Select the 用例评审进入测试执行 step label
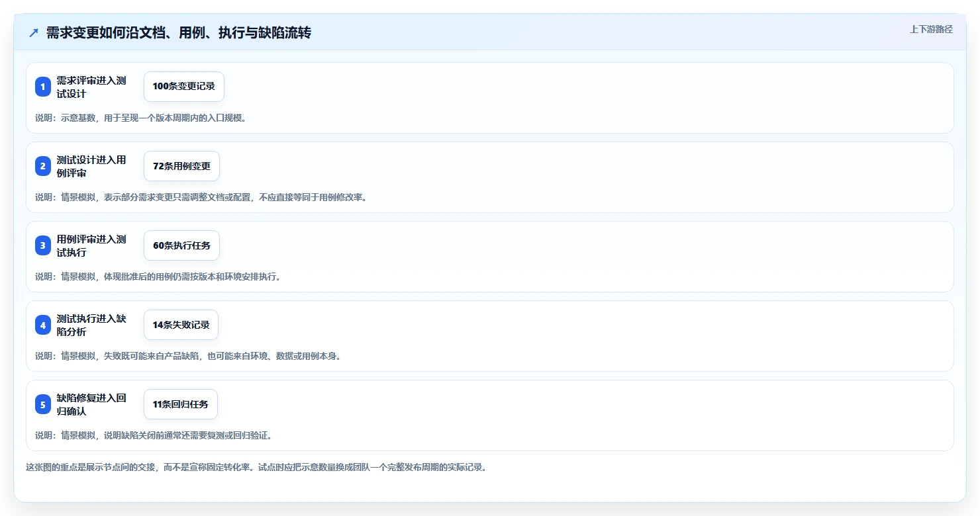980x516 pixels. coord(91,245)
